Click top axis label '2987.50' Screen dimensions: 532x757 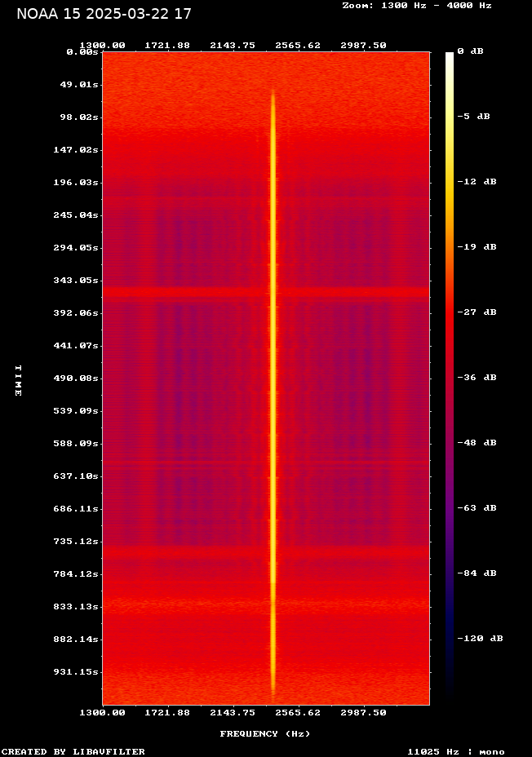click(x=363, y=46)
